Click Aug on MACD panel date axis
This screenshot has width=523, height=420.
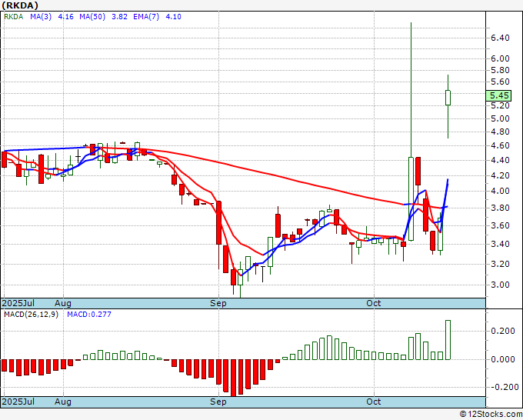pyautogui.click(x=63, y=402)
